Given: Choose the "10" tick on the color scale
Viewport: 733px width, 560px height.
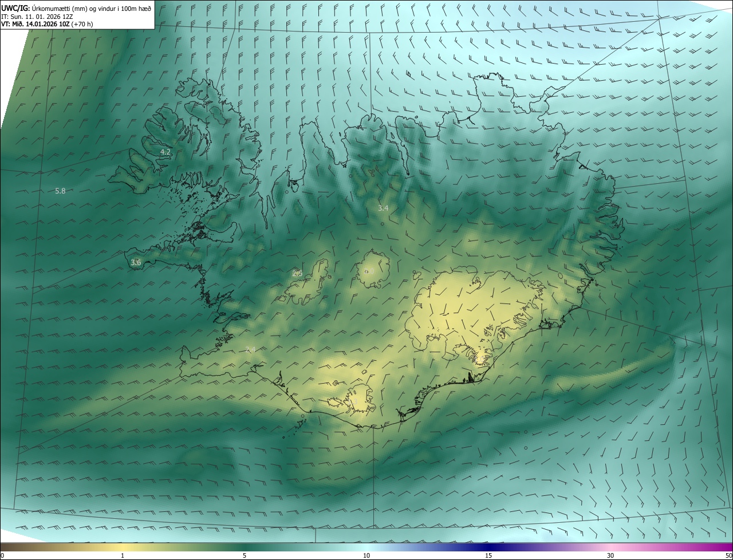Looking at the screenshot, I should pos(366,555).
